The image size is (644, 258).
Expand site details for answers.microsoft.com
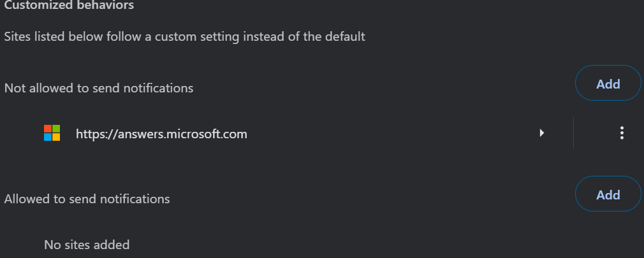[542, 133]
